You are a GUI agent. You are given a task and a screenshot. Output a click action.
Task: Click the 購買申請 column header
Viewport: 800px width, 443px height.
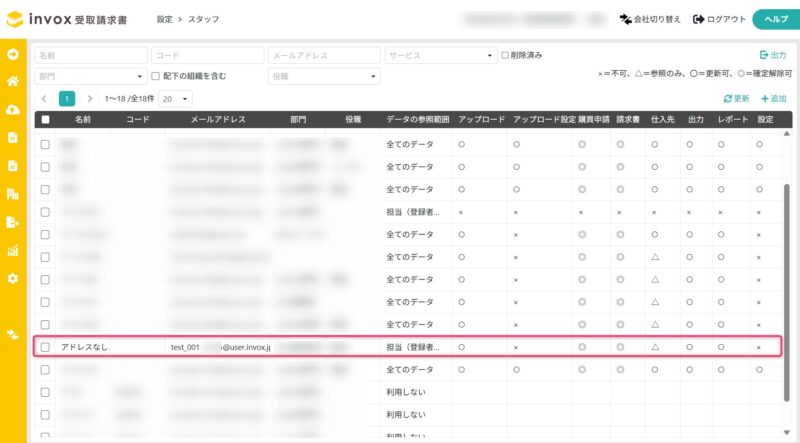coord(594,119)
